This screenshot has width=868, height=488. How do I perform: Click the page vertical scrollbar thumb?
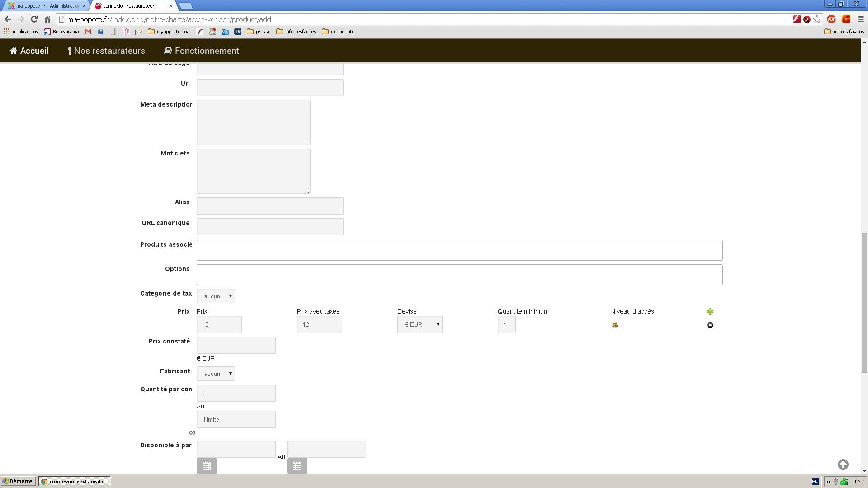864,303
